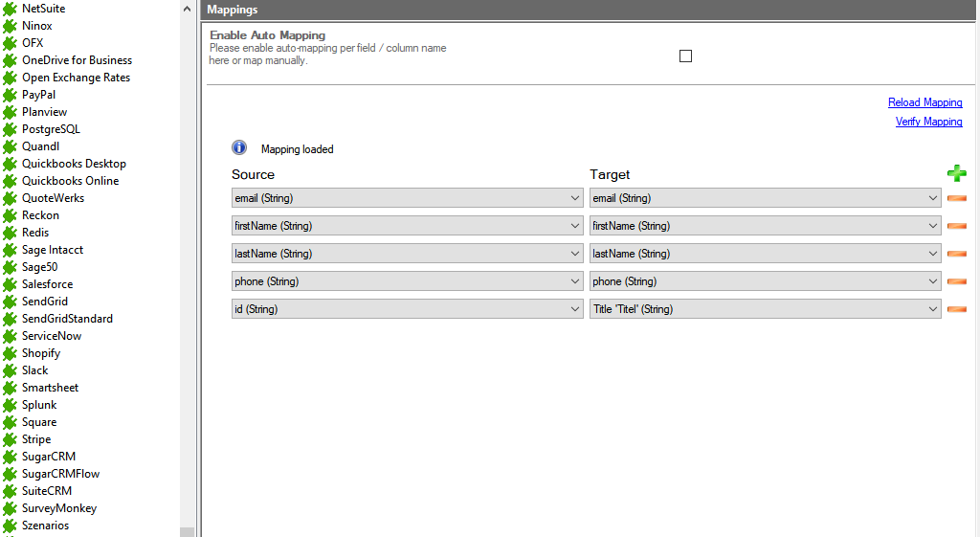Click the Reload Mapping link
980x537 pixels.
coord(924,102)
